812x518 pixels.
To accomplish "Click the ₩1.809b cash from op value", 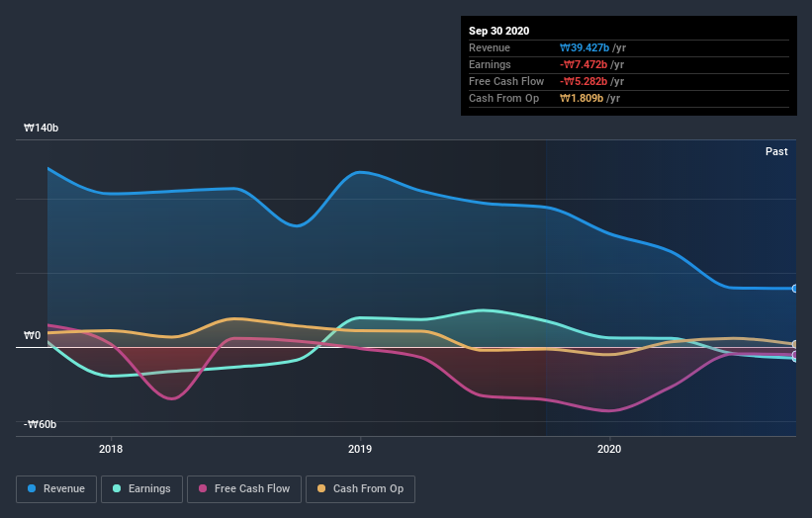I will click(582, 98).
